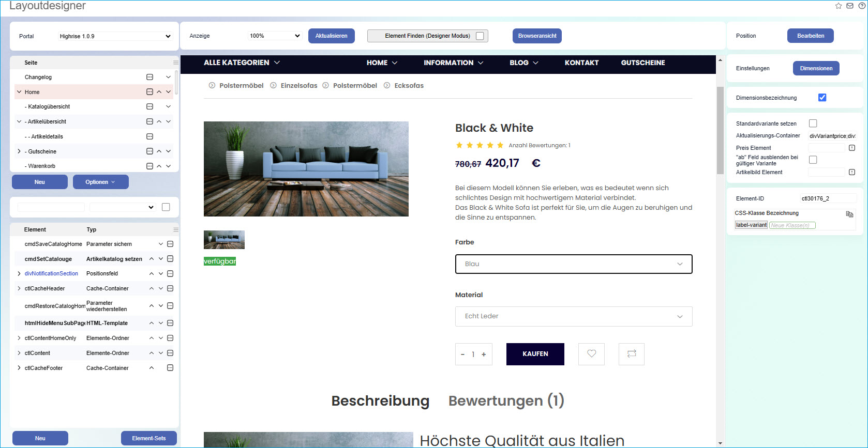The image size is (868, 448).
Task: Collapse the Home page tree node
Action: (19, 92)
